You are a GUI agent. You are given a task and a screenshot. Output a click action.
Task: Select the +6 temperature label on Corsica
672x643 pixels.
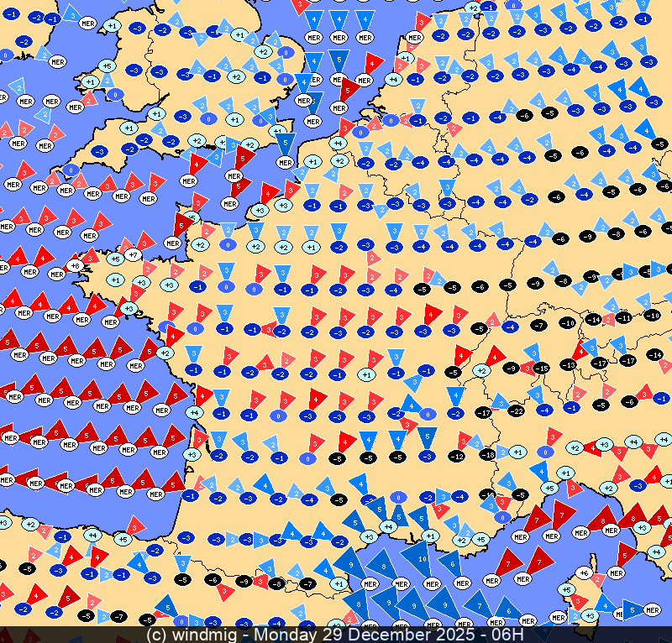coord(585,573)
